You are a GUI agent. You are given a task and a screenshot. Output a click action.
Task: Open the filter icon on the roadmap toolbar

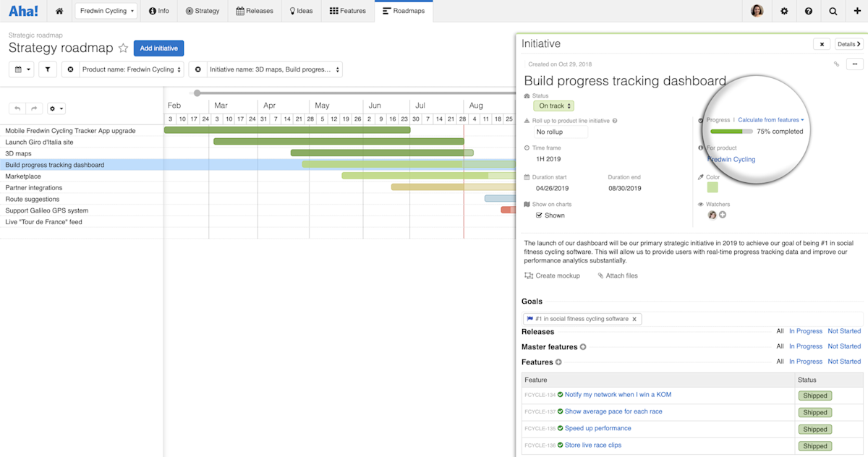click(48, 69)
